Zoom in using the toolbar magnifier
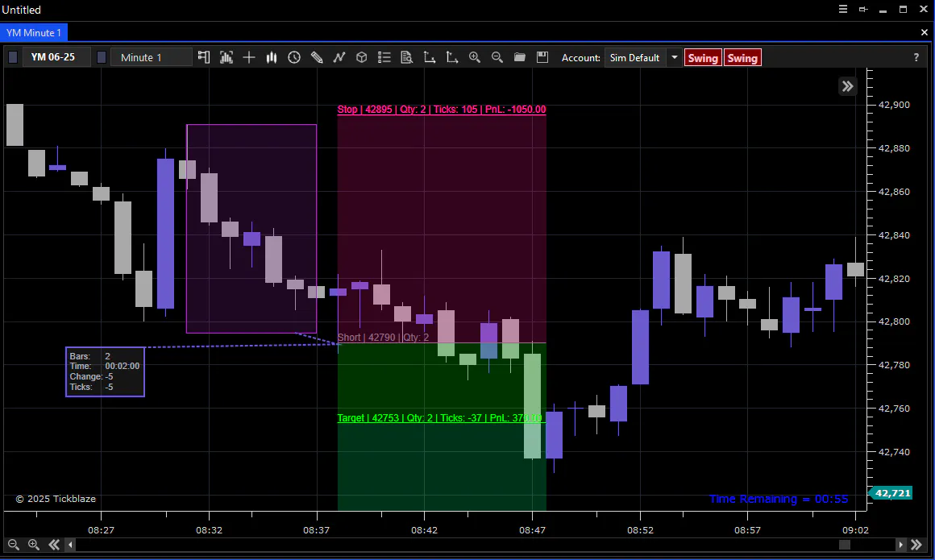The image size is (935, 560). pyautogui.click(x=475, y=57)
